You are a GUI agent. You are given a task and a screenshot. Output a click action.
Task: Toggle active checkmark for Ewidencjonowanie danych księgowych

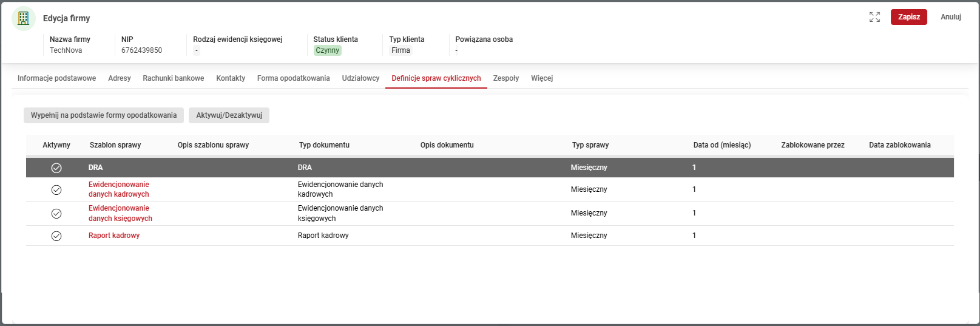pos(56,214)
